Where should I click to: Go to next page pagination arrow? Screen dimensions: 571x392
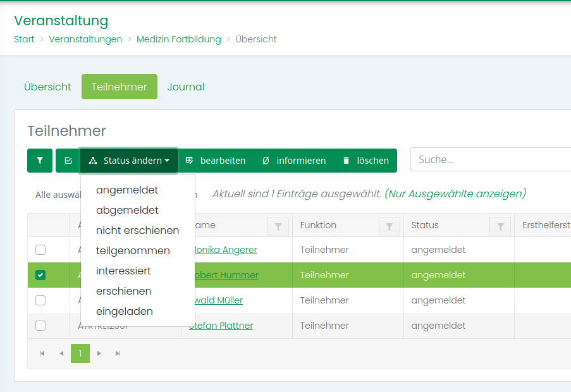coord(99,353)
